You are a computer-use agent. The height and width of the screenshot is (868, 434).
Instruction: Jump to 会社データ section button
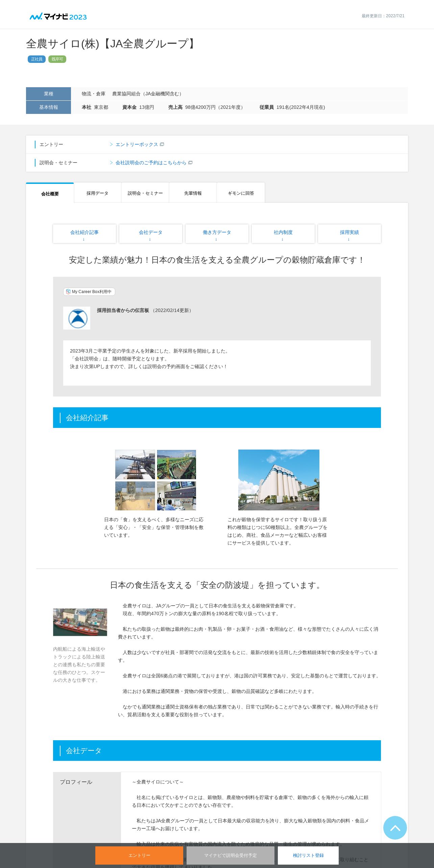point(151,234)
